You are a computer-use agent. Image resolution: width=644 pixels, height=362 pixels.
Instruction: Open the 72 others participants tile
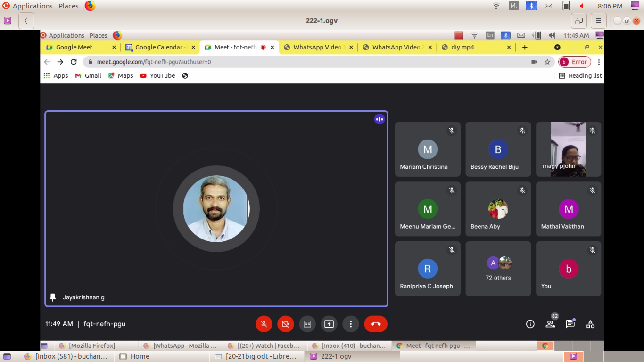(498, 269)
